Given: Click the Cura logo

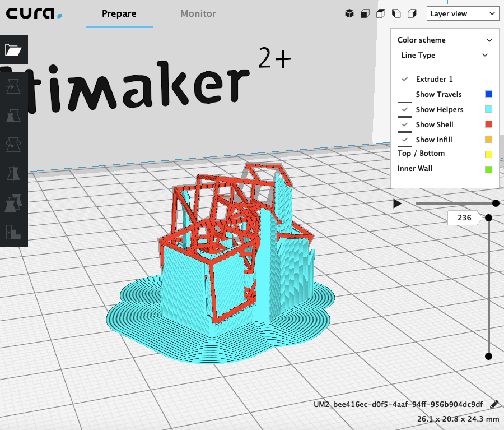Looking at the screenshot, I should click(34, 13).
